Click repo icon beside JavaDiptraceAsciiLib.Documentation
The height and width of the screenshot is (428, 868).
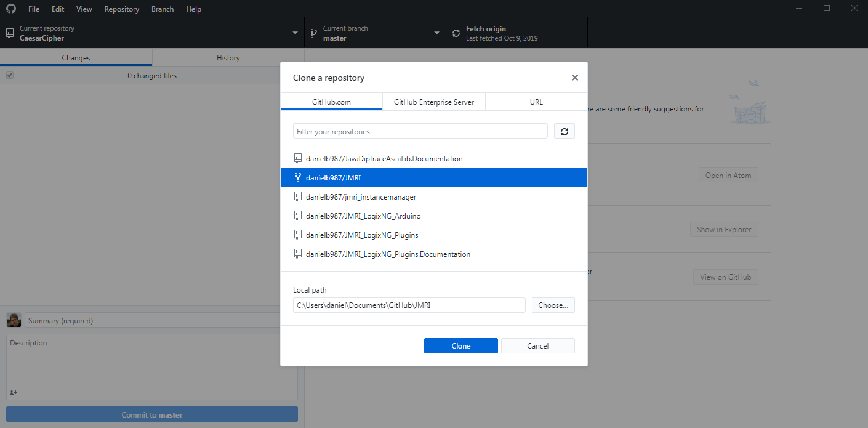pyautogui.click(x=298, y=158)
